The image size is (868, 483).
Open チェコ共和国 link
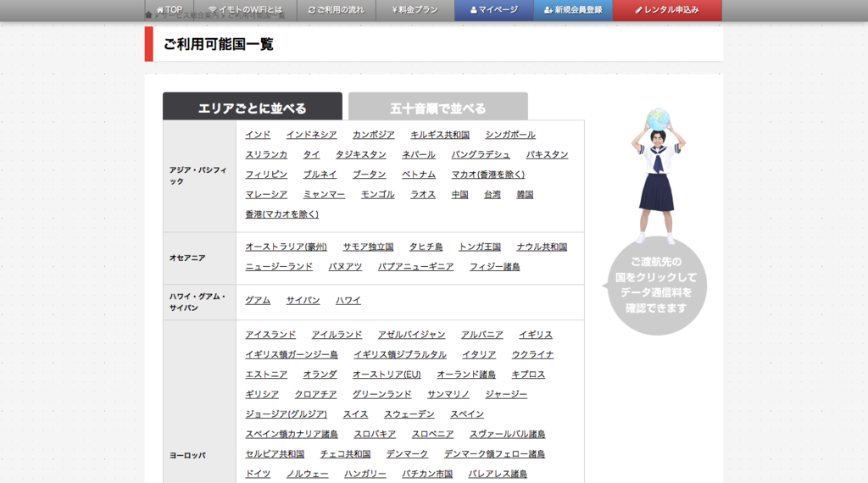tap(346, 454)
